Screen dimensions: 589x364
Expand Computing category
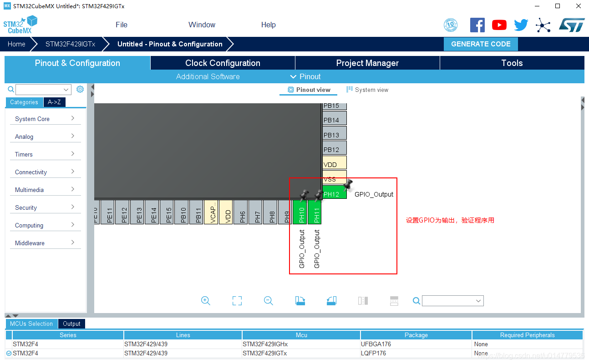(45, 225)
